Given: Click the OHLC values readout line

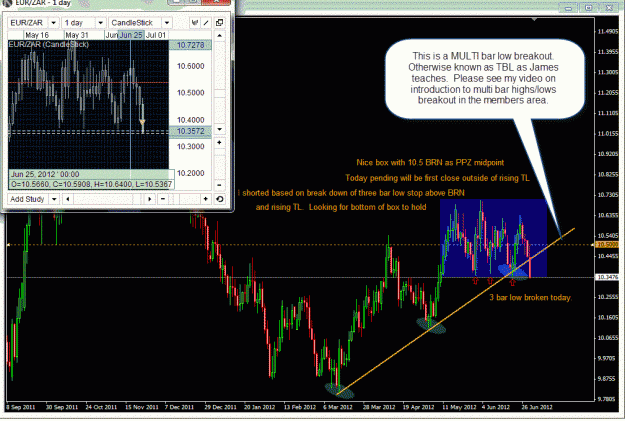Looking at the screenshot, I should click(91, 184).
